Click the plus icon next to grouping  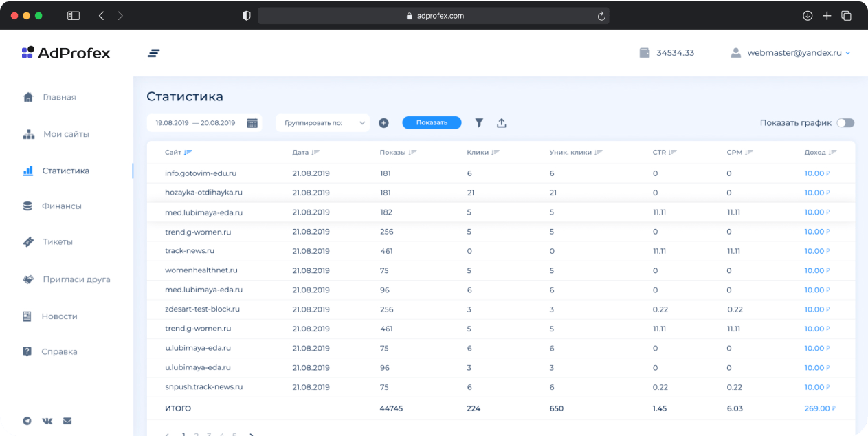384,123
